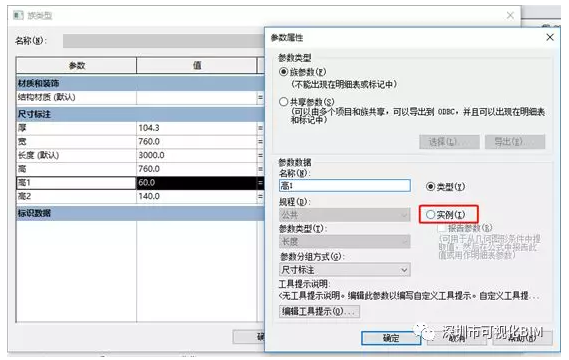The width and height of the screenshot is (569, 360).
Task: Select the 厚 parameter name cell
Action: pyautogui.click(x=77, y=128)
